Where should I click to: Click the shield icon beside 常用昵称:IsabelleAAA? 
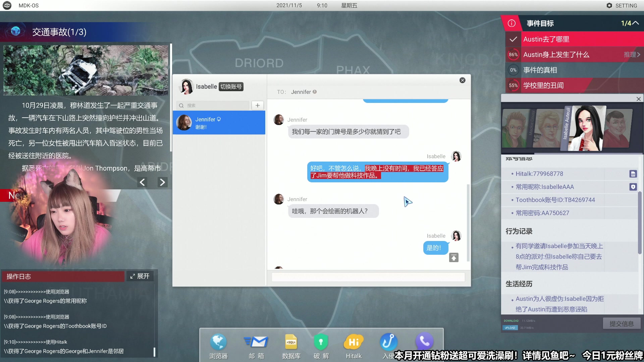[x=633, y=187]
